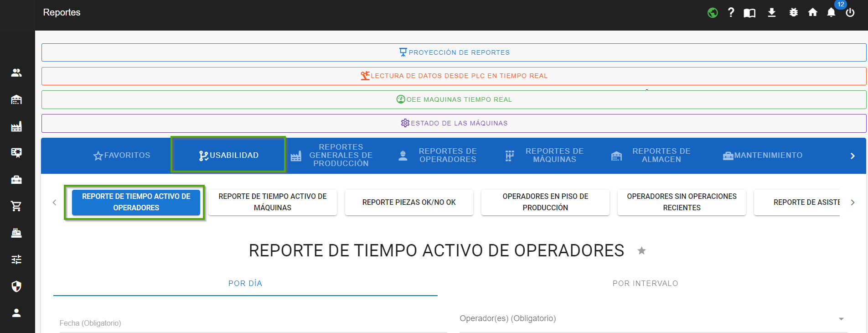Open OEE Maquinas Tiempo Real button

454,99
